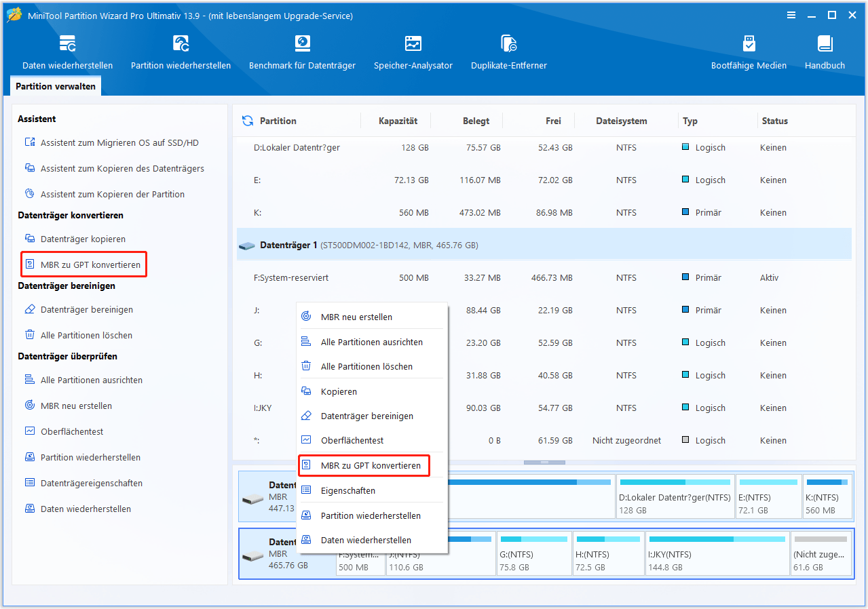Sort by the Typ column header
The image size is (868, 609).
pos(690,121)
